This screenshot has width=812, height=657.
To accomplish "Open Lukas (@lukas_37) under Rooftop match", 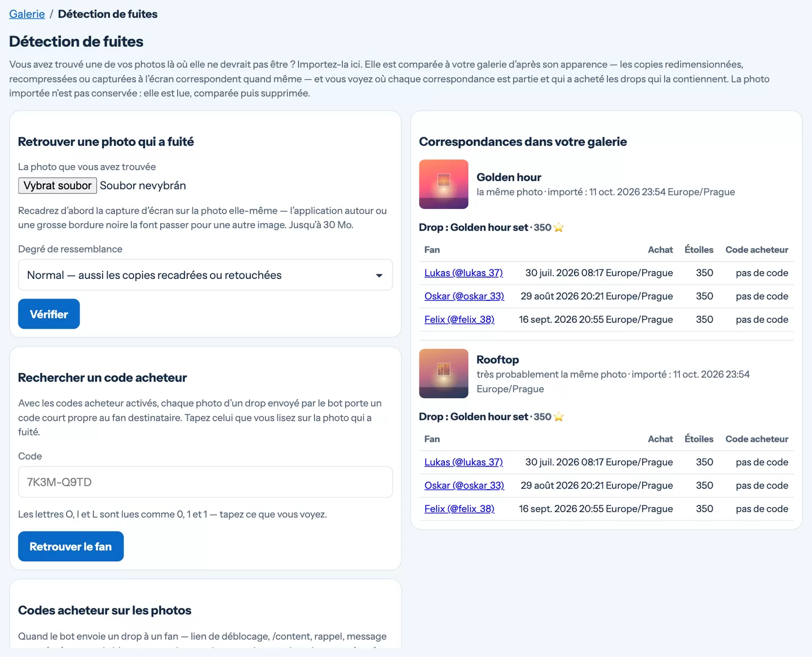I will point(464,462).
